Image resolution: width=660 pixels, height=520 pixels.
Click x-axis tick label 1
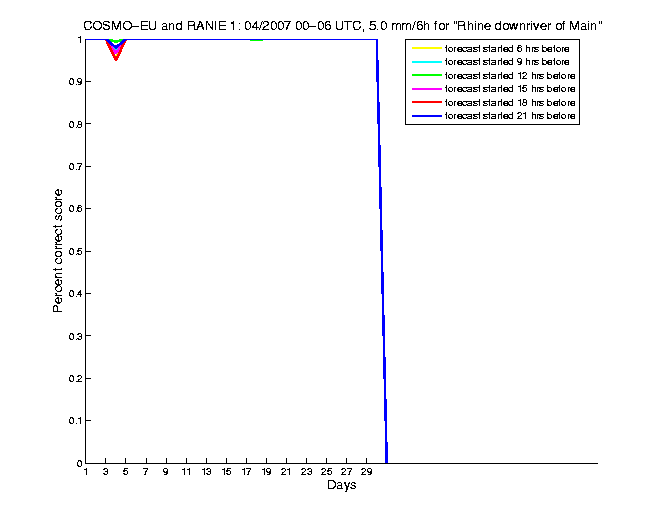point(86,472)
